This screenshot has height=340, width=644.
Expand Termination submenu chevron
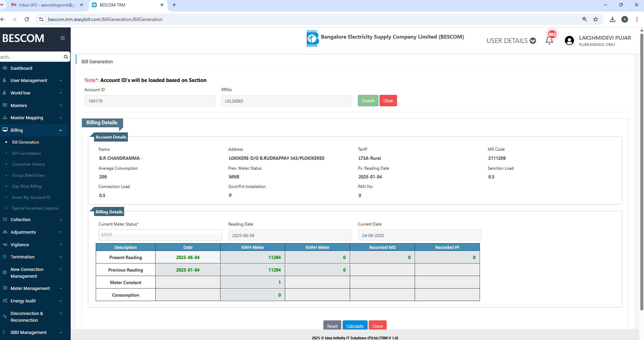[x=61, y=257]
